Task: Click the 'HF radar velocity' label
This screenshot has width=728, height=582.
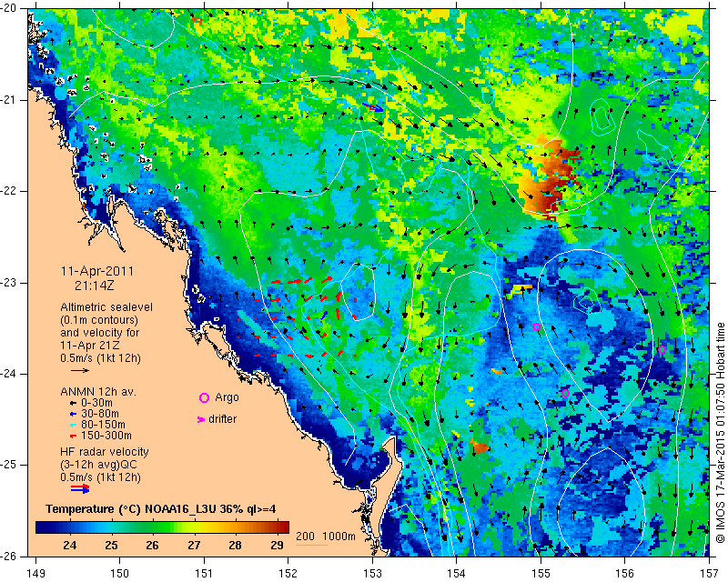Action: coord(105,452)
